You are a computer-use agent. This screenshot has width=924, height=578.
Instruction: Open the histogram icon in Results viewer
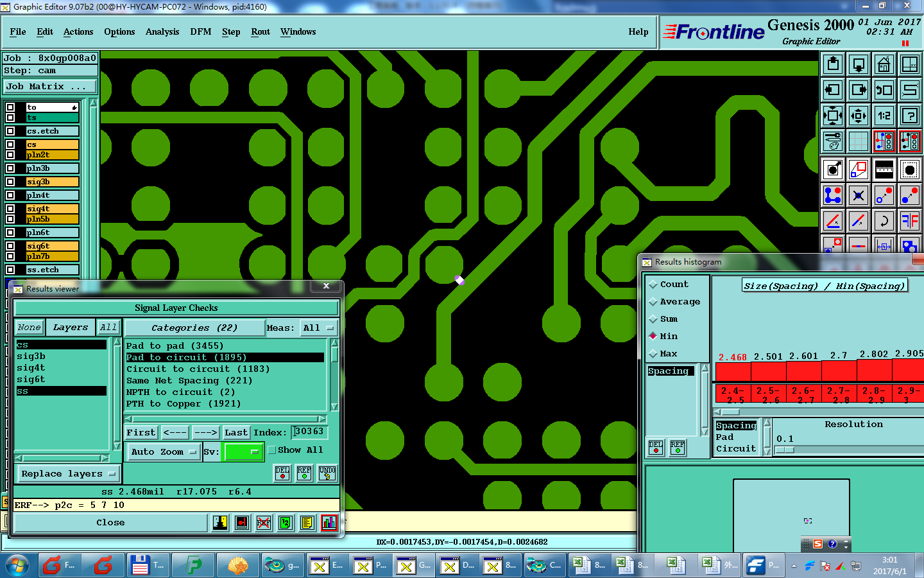pos(329,523)
